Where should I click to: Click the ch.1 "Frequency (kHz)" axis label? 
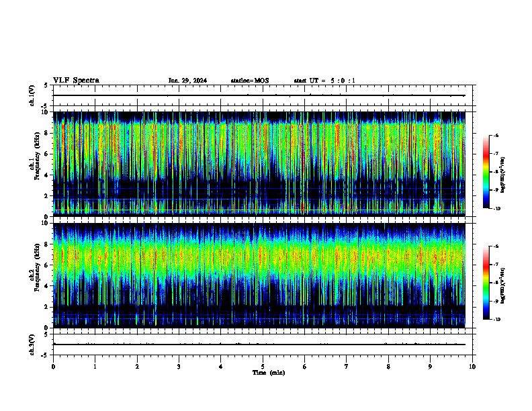(x=37, y=156)
